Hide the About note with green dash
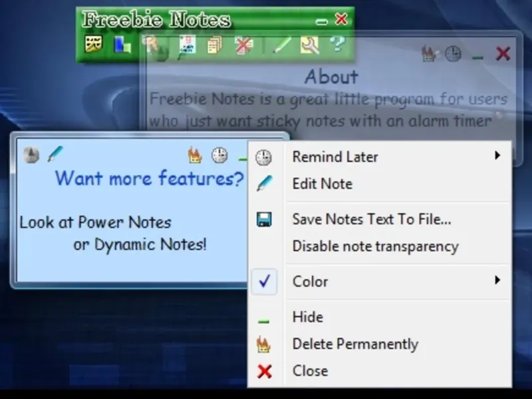This screenshot has height=399, width=532. tap(477, 57)
